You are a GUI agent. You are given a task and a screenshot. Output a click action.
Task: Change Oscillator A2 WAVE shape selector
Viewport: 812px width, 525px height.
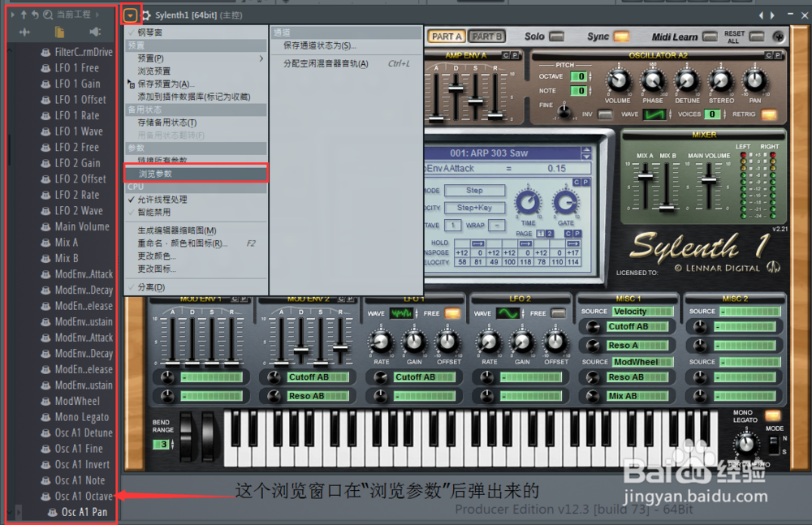[x=654, y=114]
